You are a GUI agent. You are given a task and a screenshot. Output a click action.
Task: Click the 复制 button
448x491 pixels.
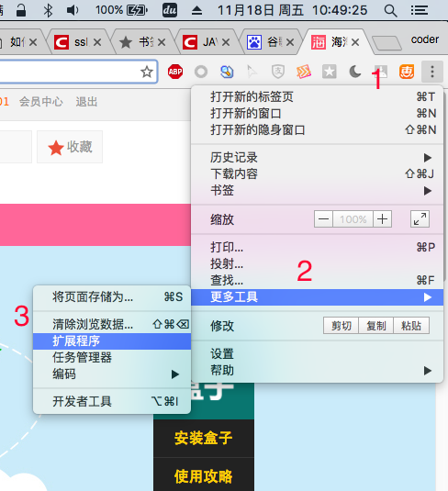(x=376, y=326)
